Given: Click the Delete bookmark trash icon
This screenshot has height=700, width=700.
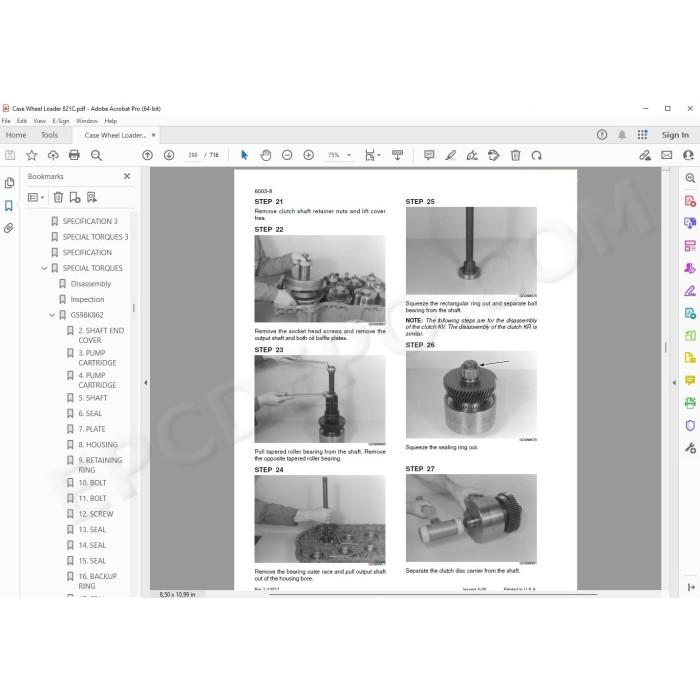Looking at the screenshot, I should (x=58, y=197).
